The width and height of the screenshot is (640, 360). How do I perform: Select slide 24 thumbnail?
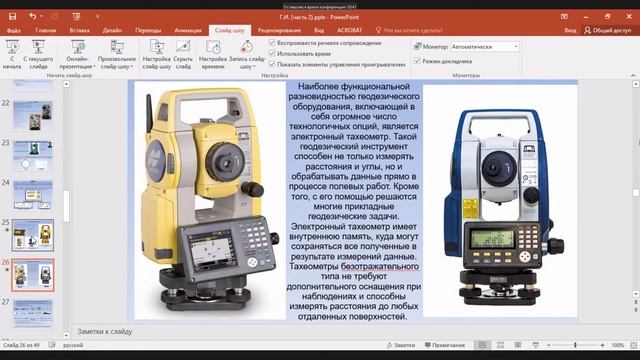33,195
